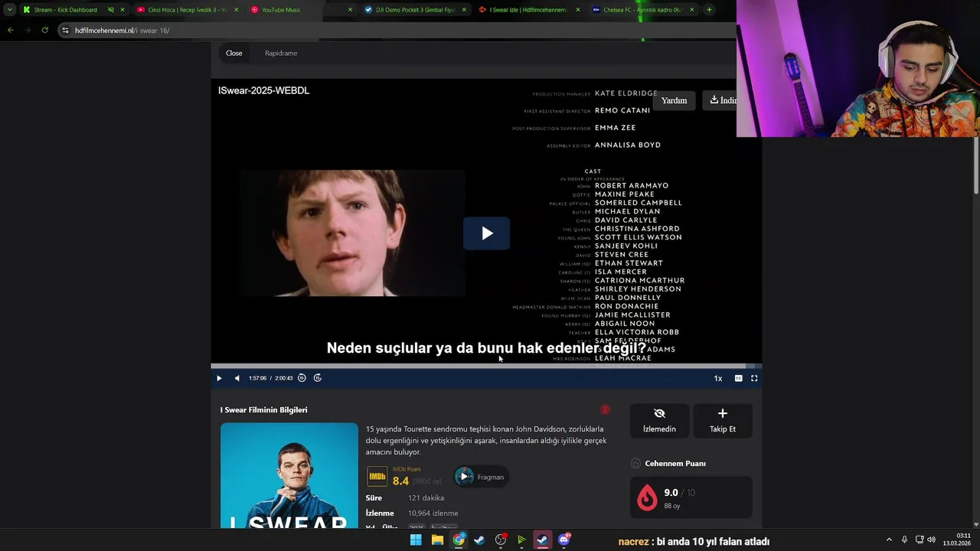This screenshot has height=551, width=980.
Task: Click the microphone tray icon
Action: tap(904, 540)
